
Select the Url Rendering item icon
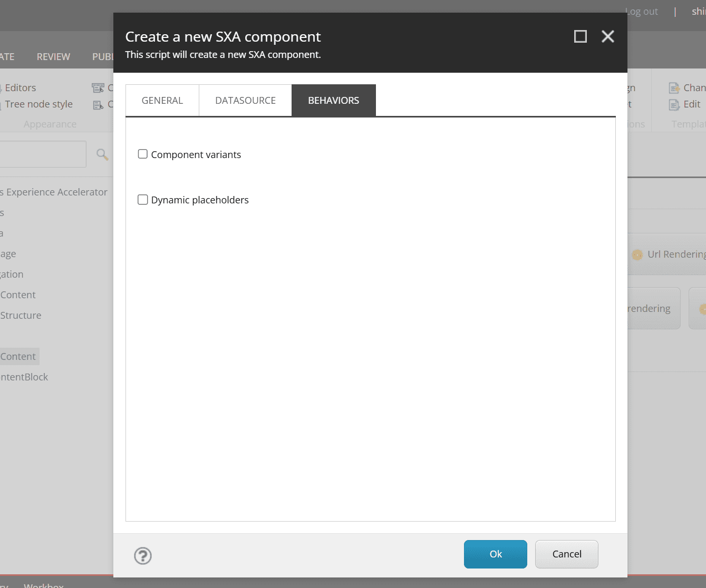pyautogui.click(x=637, y=255)
